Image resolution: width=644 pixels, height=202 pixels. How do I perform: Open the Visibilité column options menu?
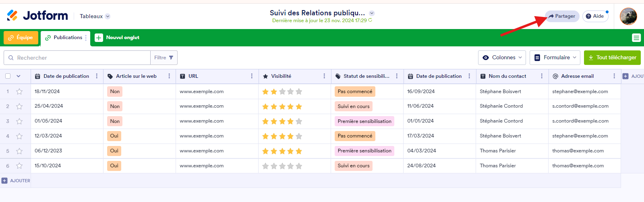click(x=324, y=76)
